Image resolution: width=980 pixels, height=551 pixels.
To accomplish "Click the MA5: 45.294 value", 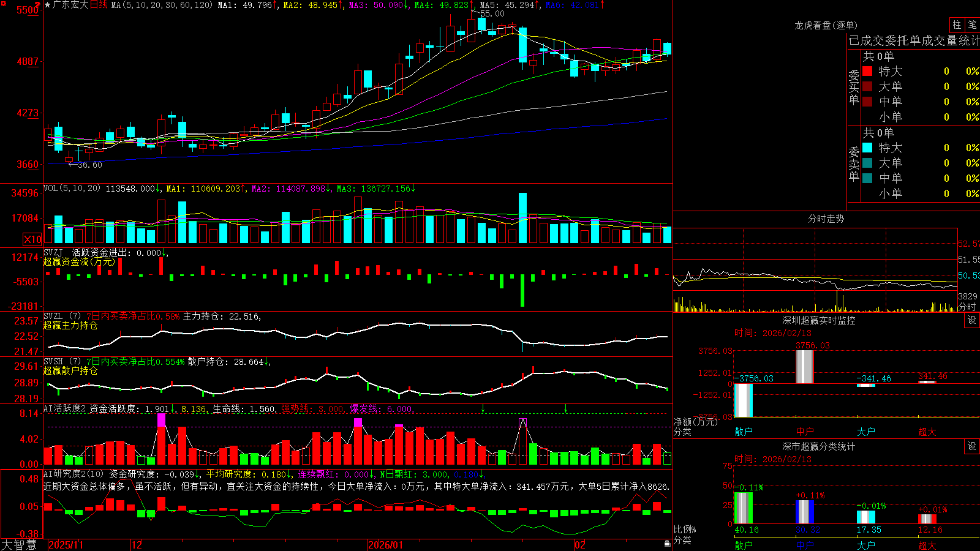I will pyautogui.click(x=507, y=5).
